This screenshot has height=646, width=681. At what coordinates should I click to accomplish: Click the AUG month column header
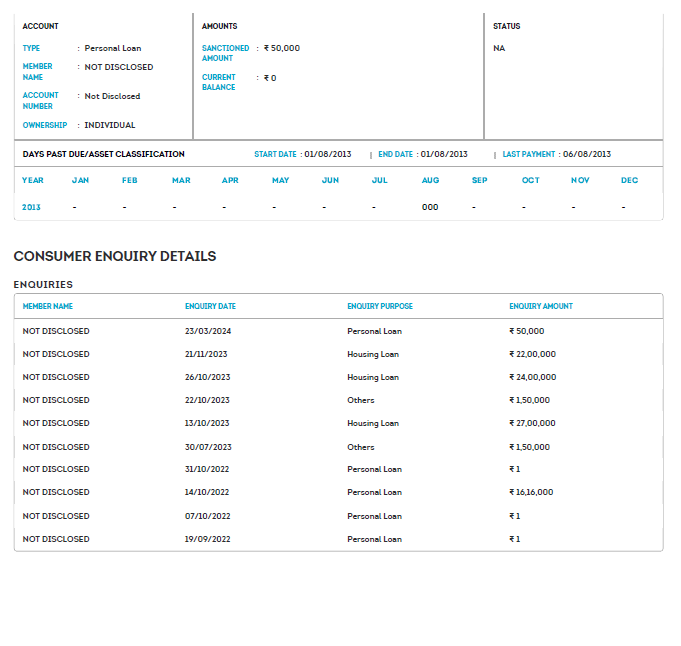(430, 181)
